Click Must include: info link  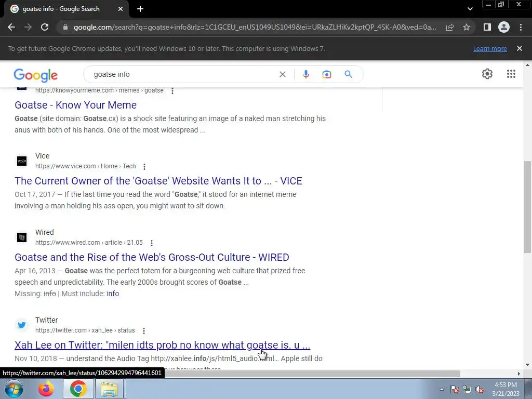tap(113, 294)
